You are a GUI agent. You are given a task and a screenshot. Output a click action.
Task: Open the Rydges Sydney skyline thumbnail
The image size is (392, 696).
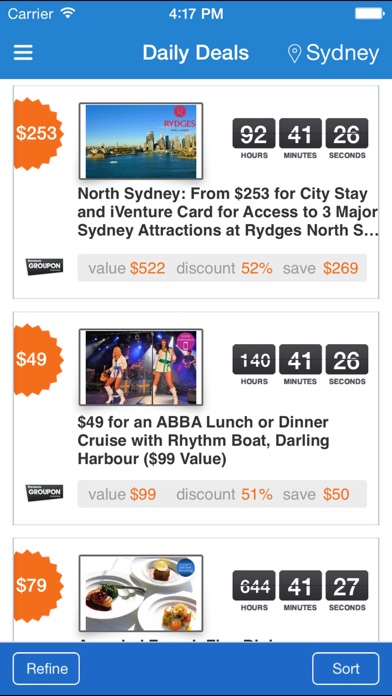click(141, 141)
